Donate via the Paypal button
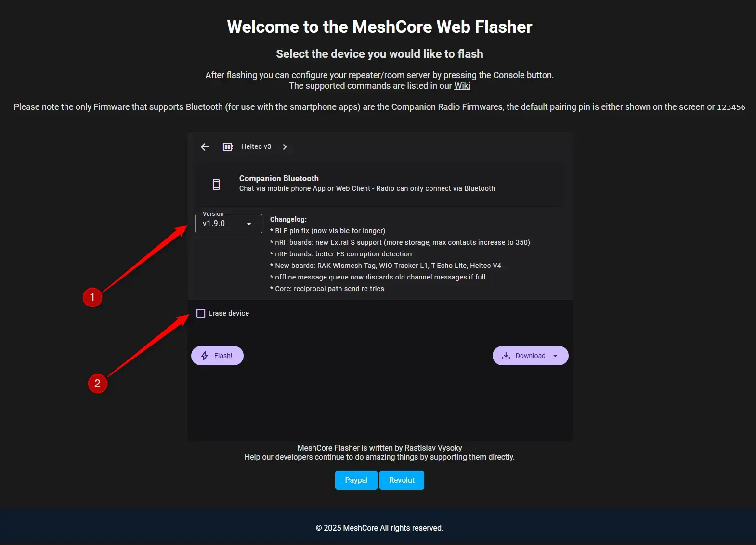 click(x=356, y=480)
